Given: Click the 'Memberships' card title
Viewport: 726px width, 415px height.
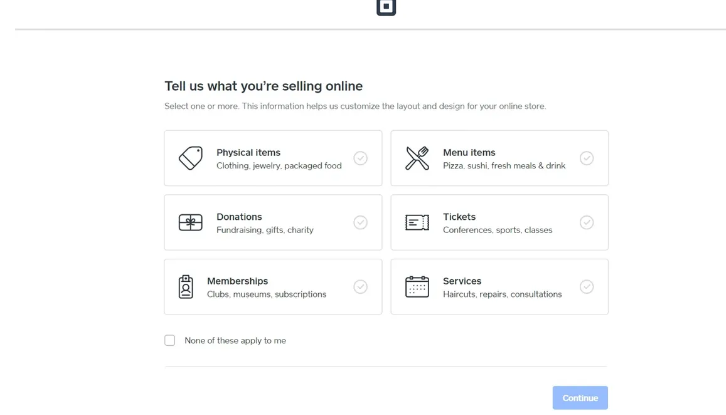Looking at the screenshot, I should (238, 281).
